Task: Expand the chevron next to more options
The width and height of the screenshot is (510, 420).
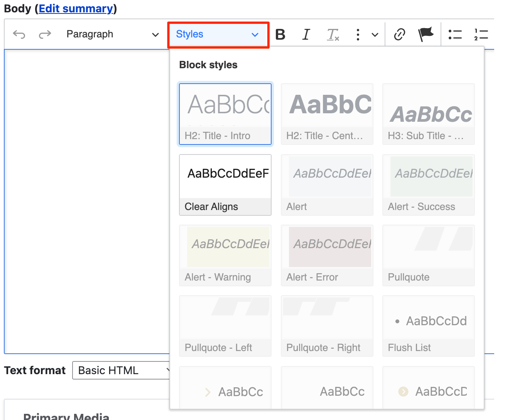Action: [375, 35]
